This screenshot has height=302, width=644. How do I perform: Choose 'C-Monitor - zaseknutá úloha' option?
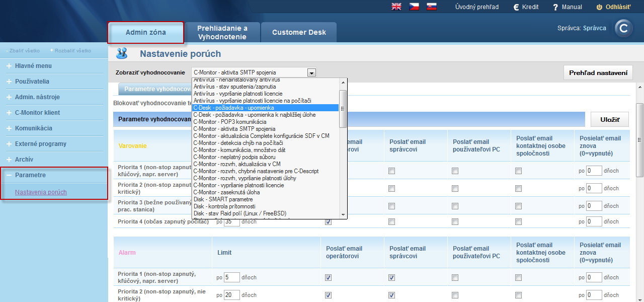coord(265,192)
